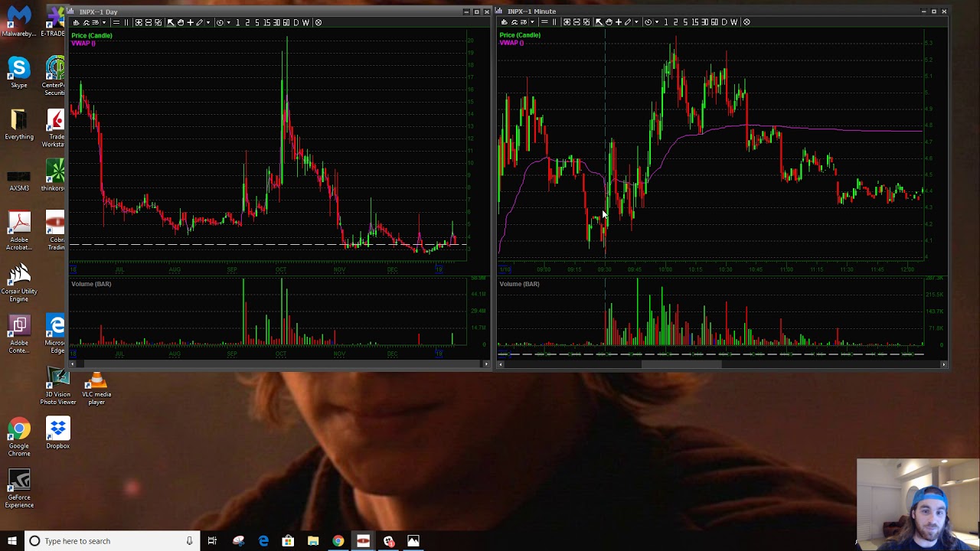Select hand pan tool in INPX Minute chart
Image resolution: width=980 pixels, height=551 pixels.
[609, 22]
